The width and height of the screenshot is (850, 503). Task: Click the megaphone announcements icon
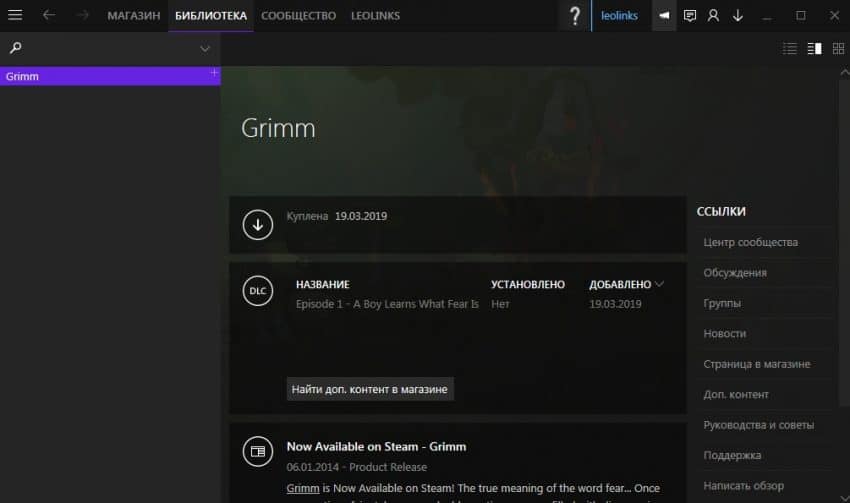pyautogui.click(x=664, y=16)
